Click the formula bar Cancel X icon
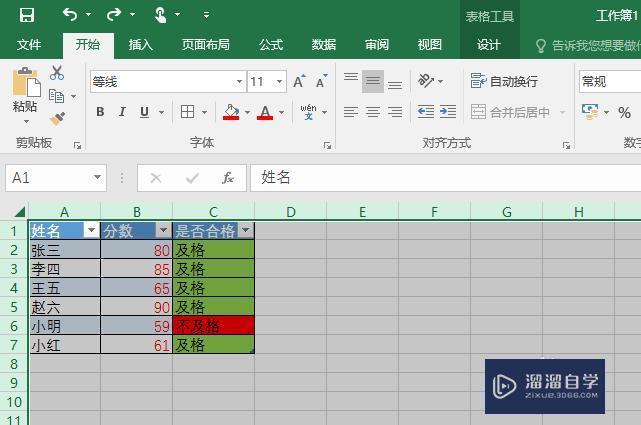The image size is (641, 425). coord(156,178)
